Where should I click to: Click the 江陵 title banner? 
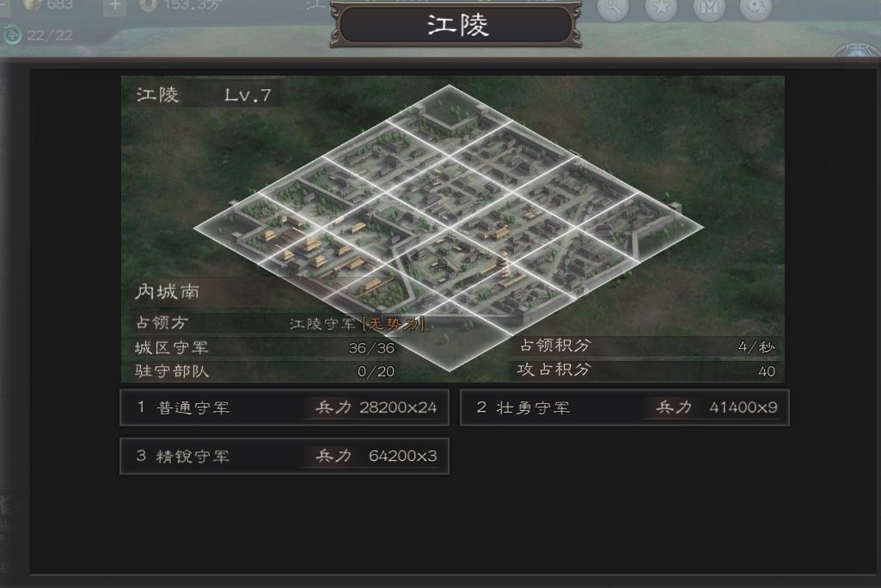click(456, 25)
